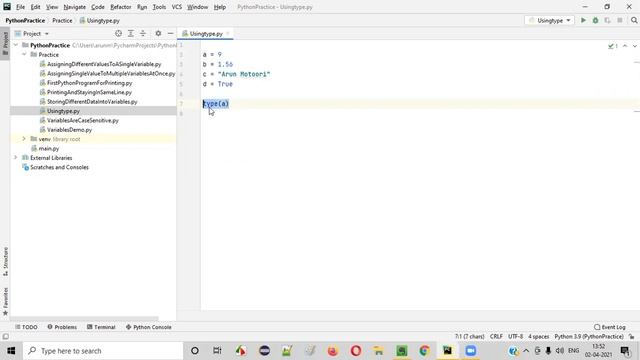Click Expand All icon in Project panel

pos(131,33)
